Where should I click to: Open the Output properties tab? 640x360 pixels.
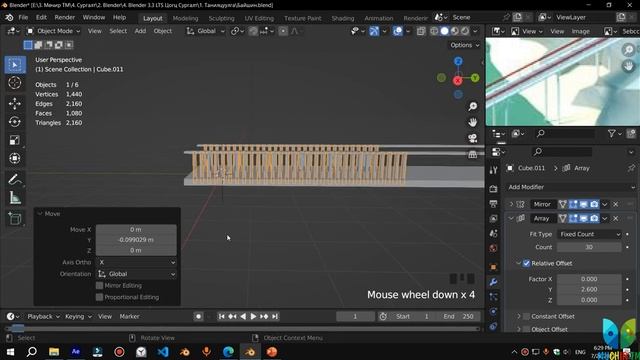[x=493, y=204]
